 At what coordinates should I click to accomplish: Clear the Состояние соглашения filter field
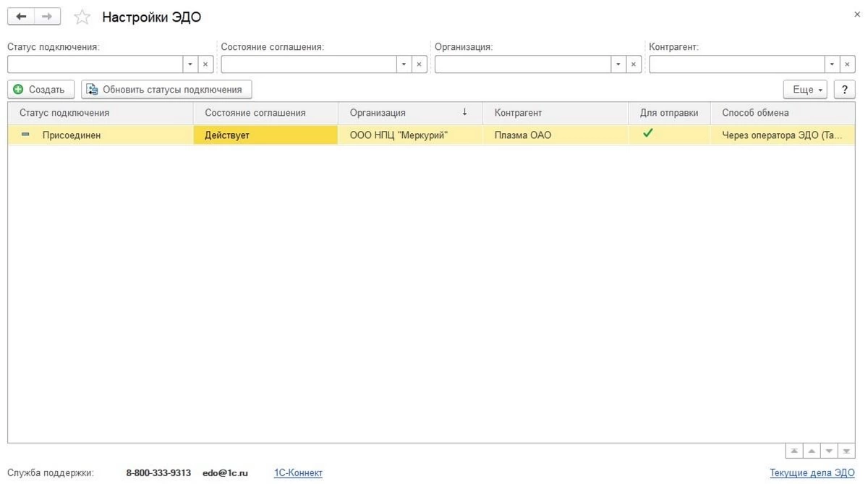tap(419, 64)
